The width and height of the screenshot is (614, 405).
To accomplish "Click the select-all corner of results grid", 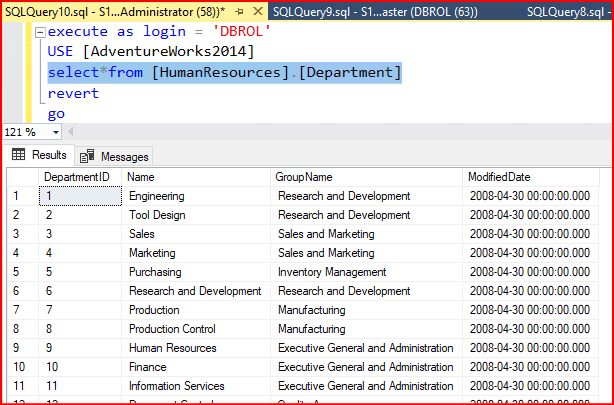I will click(x=20, y=177).
